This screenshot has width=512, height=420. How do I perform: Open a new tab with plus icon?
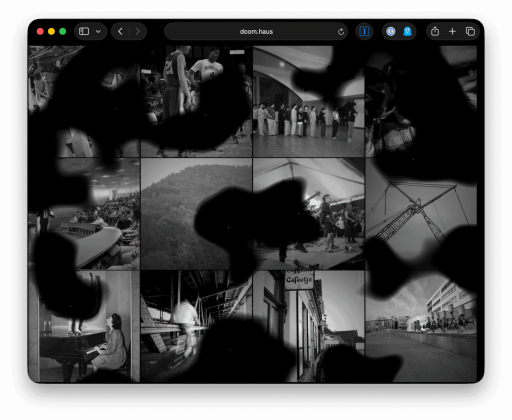452,31
